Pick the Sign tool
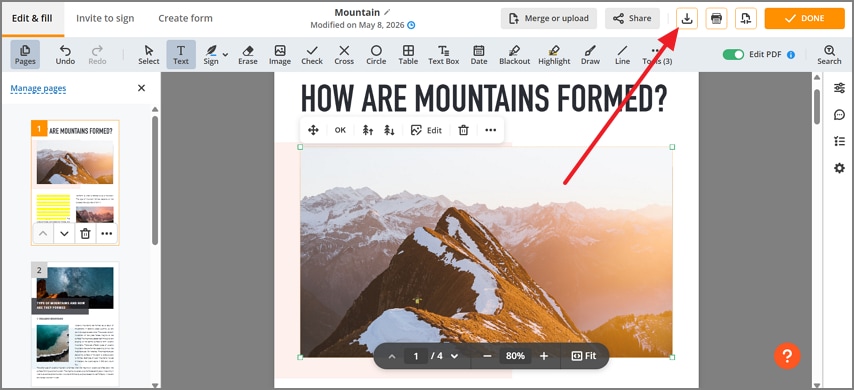This screenshot has width=854, height=390. pyautogui.click(x=211, y=54)
